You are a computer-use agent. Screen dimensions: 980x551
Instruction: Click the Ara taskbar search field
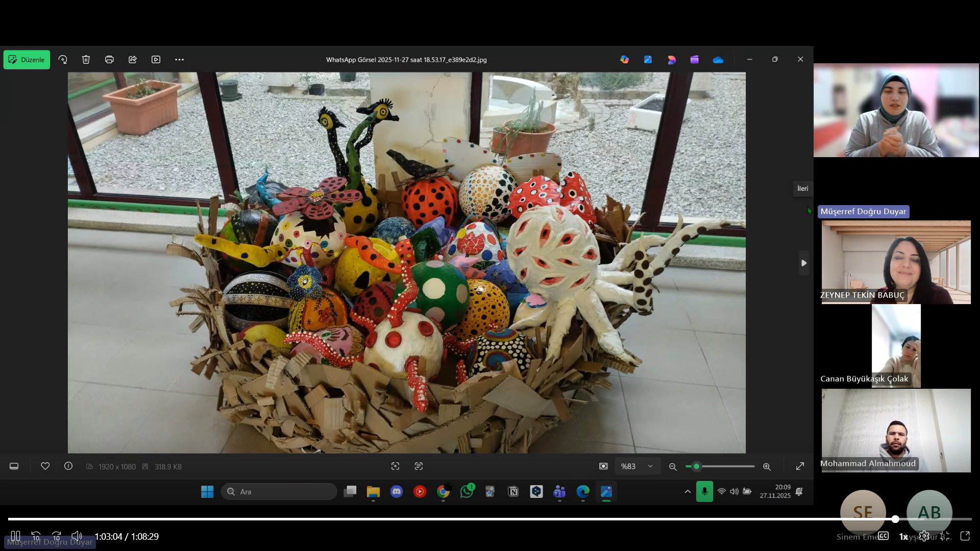pyautogui.click(x=279, y=492)
